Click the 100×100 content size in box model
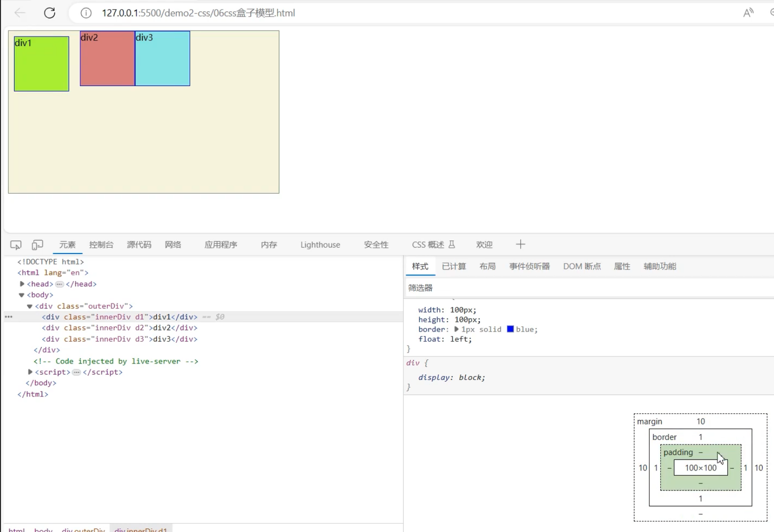Viewport: 774px width, 532px height. pyautogui.click(x=700, y=468)
